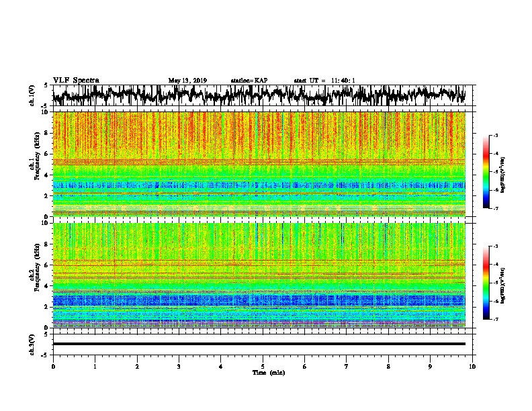Click the "5" voltage tick on ch.1(V) axis
Image resolution: width=532 pixels, height=411 pixels.
click(46, 85)
